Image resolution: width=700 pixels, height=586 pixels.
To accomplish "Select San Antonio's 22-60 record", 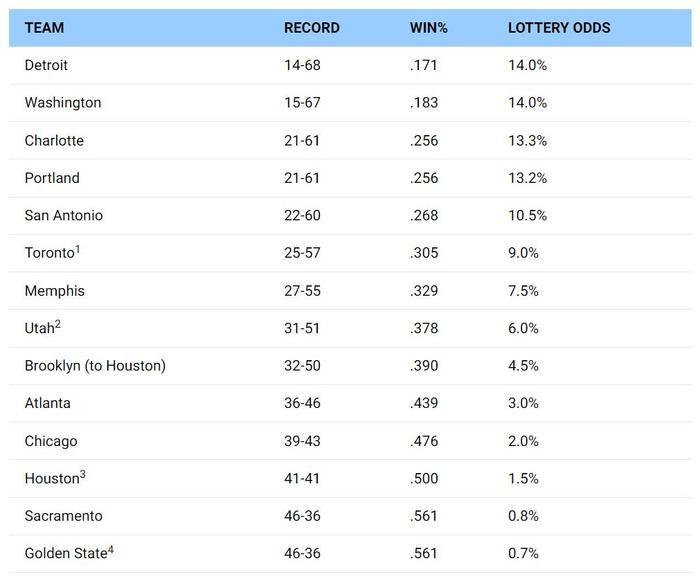I will (302, 216).
